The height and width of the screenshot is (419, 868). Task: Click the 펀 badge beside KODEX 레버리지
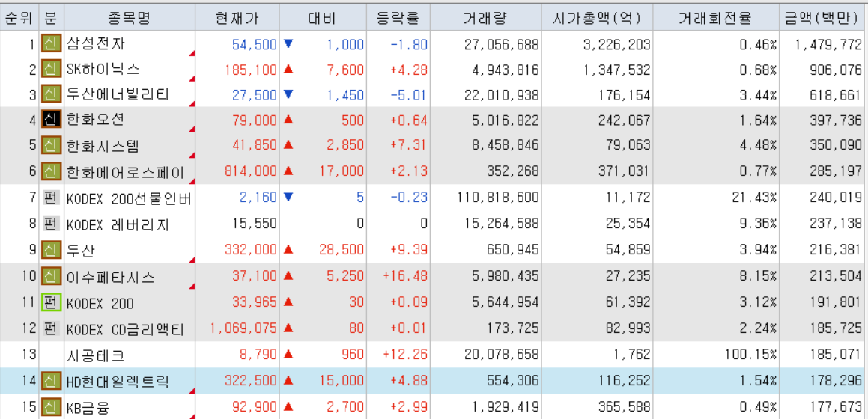point(51,224)
